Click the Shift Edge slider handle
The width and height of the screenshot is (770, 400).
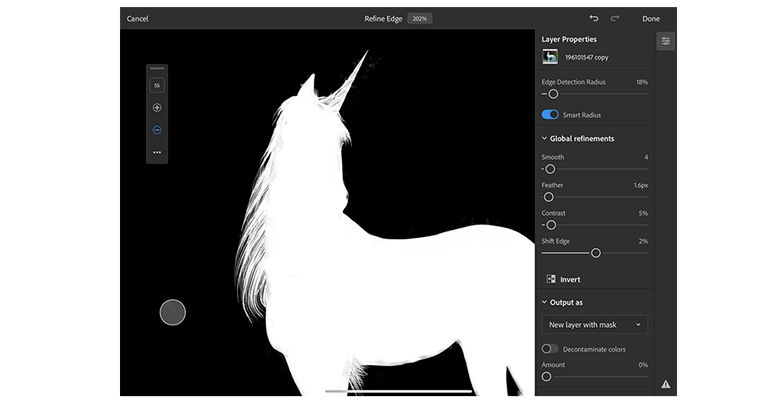tap(596, 253)
